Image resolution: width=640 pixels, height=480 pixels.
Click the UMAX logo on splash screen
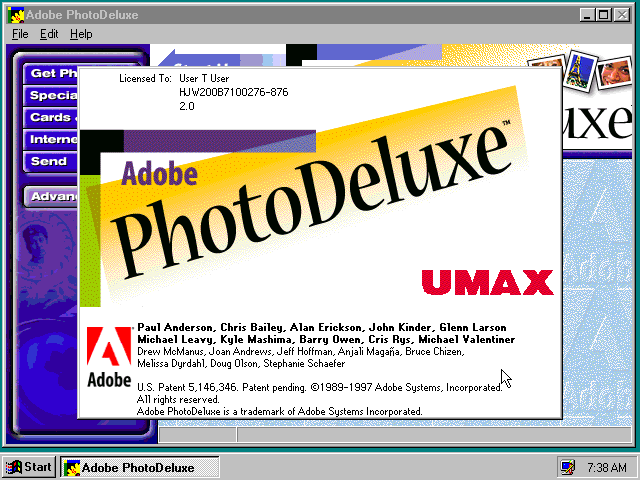(x=487, y=282)
